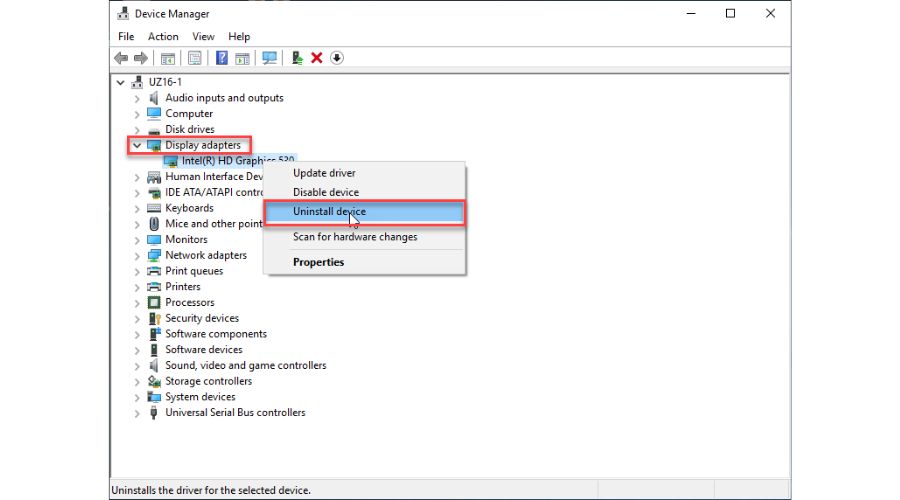Click the UZ16-1 computer root icon
This screenshot has width=900, height=500.
137,82
